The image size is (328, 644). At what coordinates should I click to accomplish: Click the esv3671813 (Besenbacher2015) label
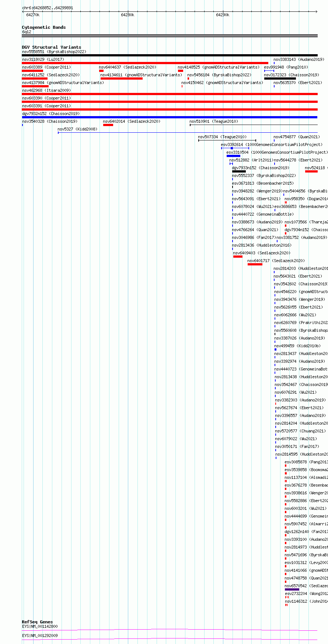[x=263, y=184]
